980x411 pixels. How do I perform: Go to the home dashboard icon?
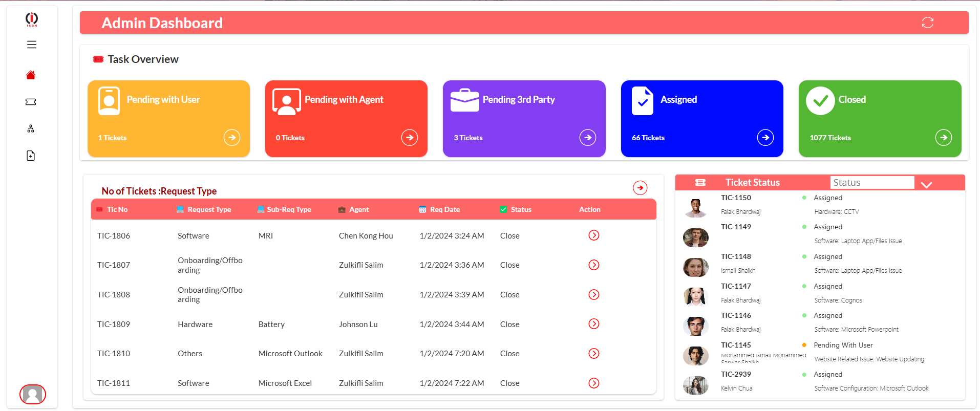pyautogui.click(x=31, y=75)
